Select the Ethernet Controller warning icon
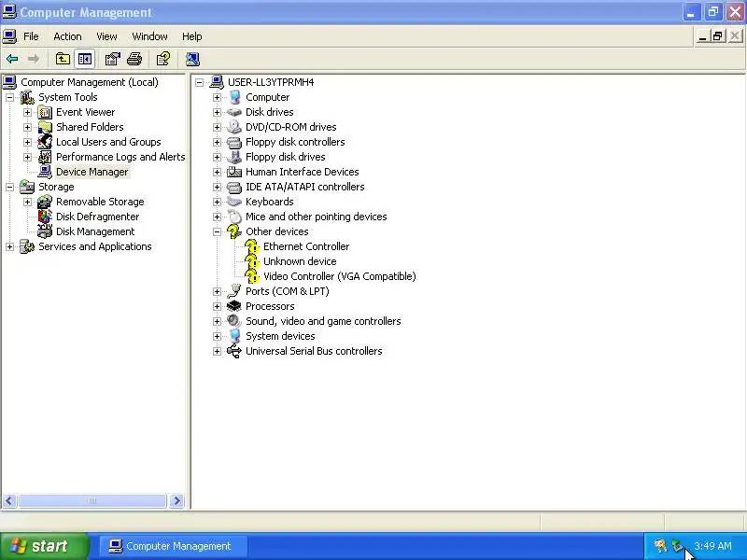The width and height of the screenshot is (747, 560). pos(252,246)
